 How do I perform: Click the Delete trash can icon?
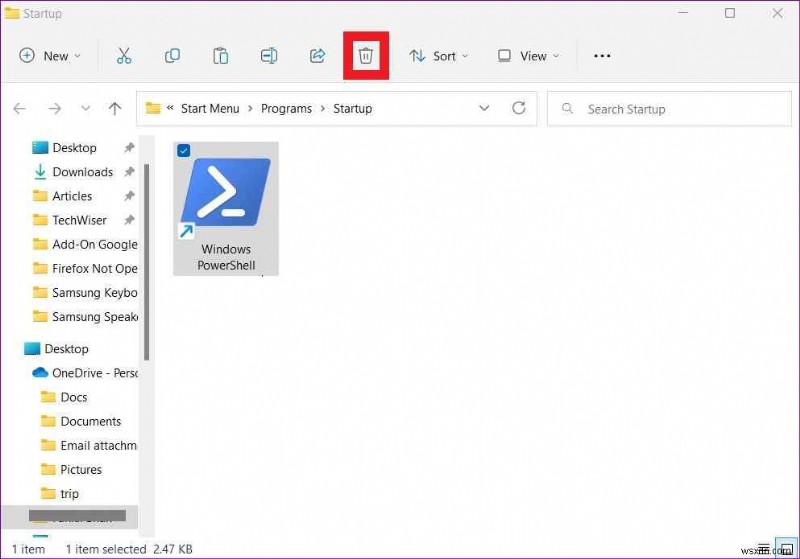[x=366, y=56]
